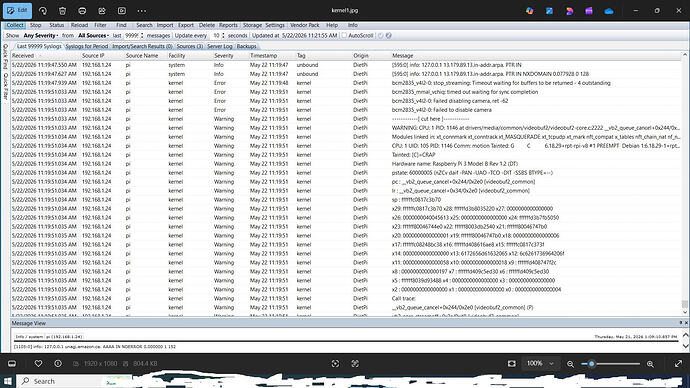Open the Edit image button
Viewport: 690px width, 388px height.
click(17, 11)
